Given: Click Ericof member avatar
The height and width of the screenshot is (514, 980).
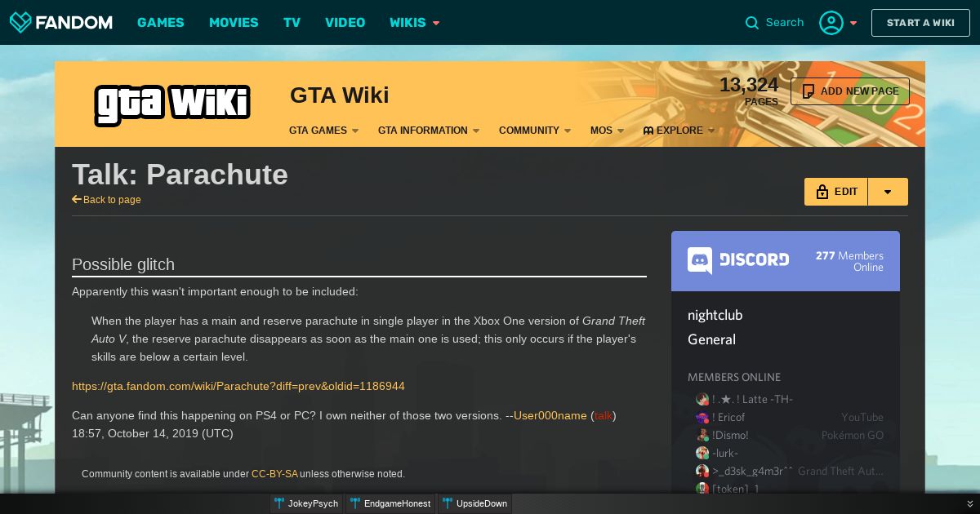Looking at the screenshot, I should [x=702, y=417].
